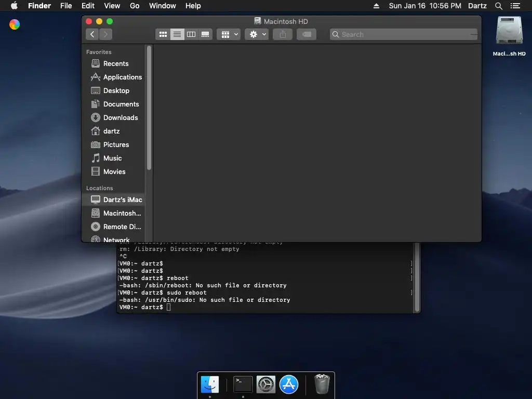Screen dimensions: 532x399
Task: Click the Share toolbar button
Action: click(x=283, y=34)
